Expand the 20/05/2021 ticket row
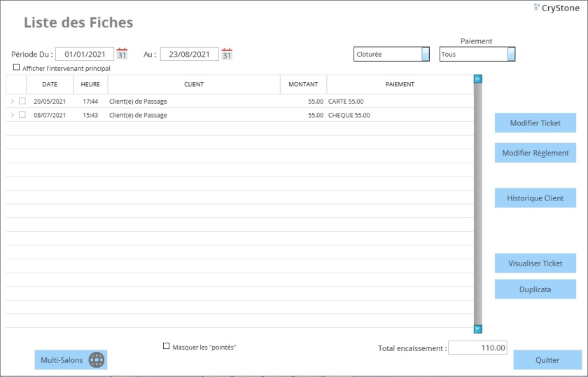Viewport: 588px width, 377px height. click(12, 101)
